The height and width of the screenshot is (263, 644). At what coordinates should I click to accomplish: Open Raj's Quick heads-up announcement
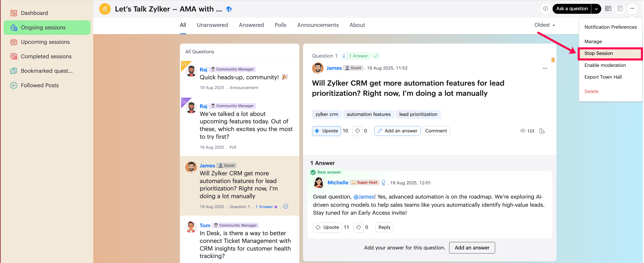(239, 78)
